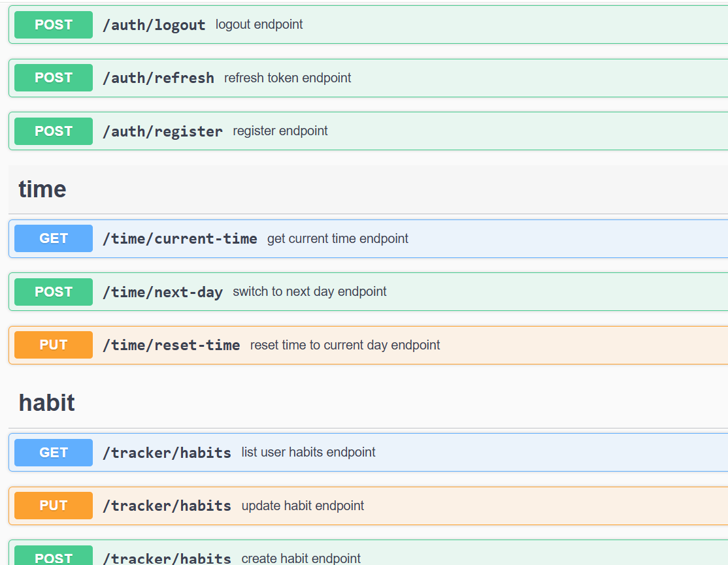Click PUT badge for /tracker/habits
Image resolution: width=728 pixels, height=565 pixels.
point(54,506)
